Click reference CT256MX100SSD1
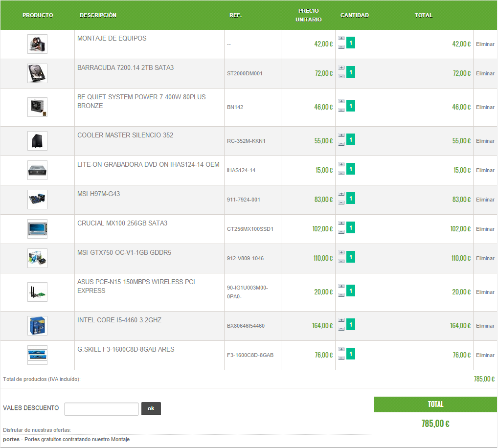498x448 pixels. tap(250, 229)
